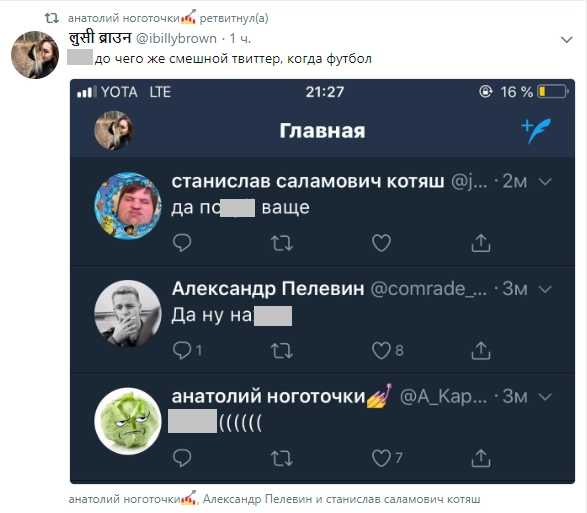Viewport: 587px width, 513px height.
Task: Retweet станислав саламович котяш tweet
Action: tap(282, 243)
